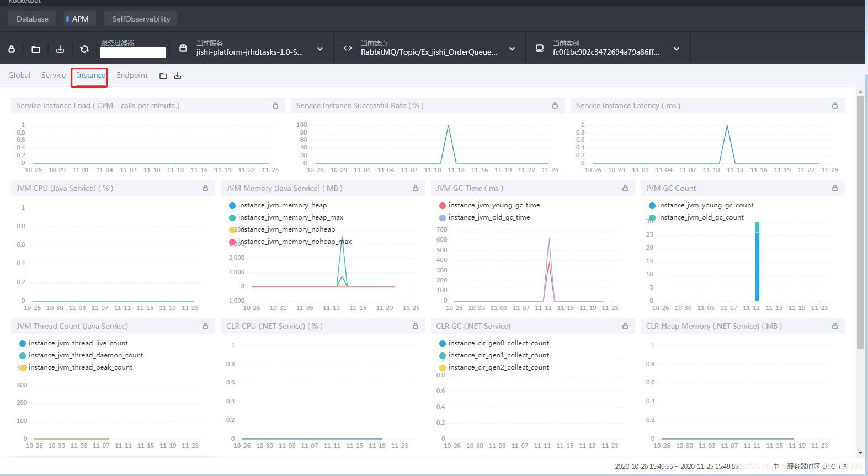Select the Service tab

point(54,75)
